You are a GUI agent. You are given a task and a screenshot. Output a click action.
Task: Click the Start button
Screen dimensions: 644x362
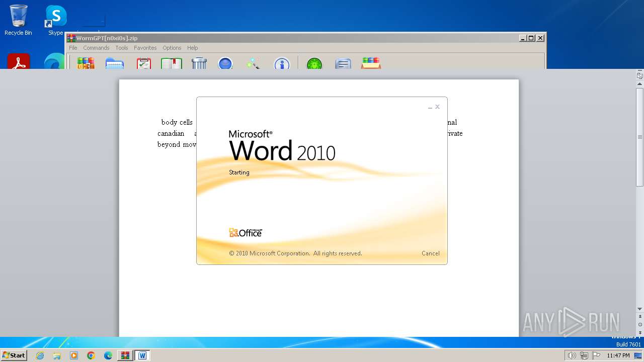[x=14, y=355]
